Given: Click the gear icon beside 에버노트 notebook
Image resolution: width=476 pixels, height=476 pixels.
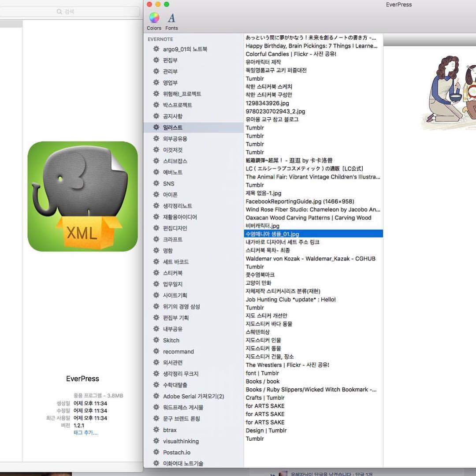Looking at the screenshot, I should coord(156,172).
